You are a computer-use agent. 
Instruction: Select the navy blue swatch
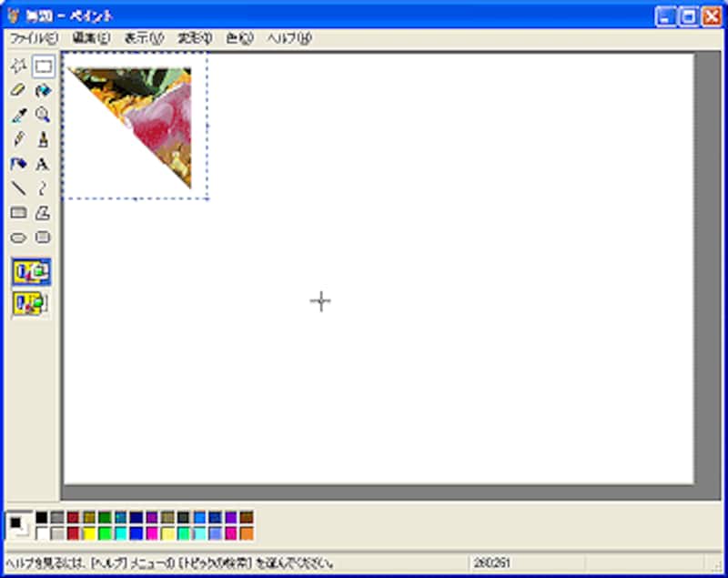click(x=136, y=517)
